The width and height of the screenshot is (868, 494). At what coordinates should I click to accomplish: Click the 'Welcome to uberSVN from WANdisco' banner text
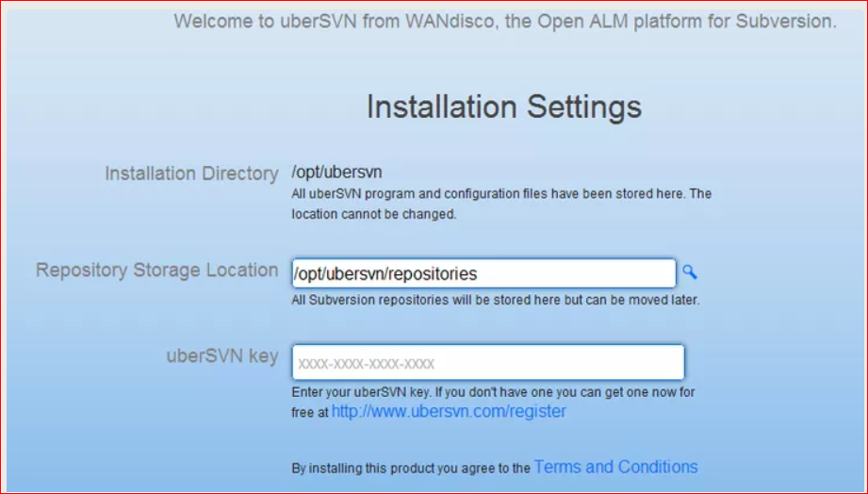point(505,21)
